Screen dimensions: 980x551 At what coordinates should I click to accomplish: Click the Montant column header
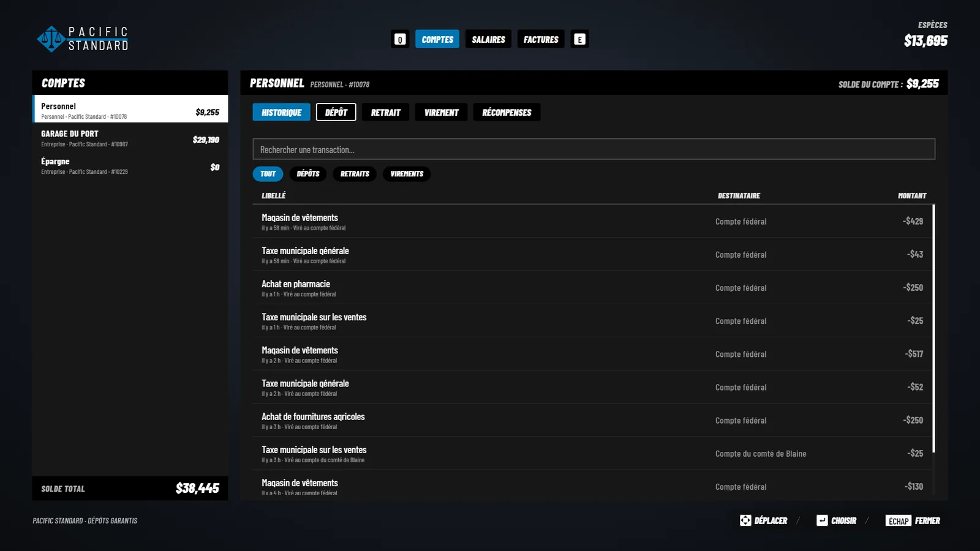coord(912,196)
